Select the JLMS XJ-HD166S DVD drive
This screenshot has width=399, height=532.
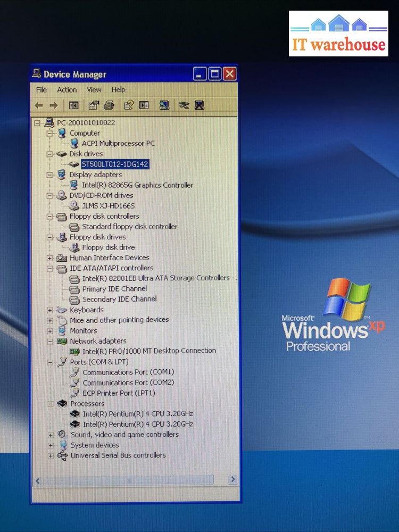pyautogui.click(x=108, y=206)
